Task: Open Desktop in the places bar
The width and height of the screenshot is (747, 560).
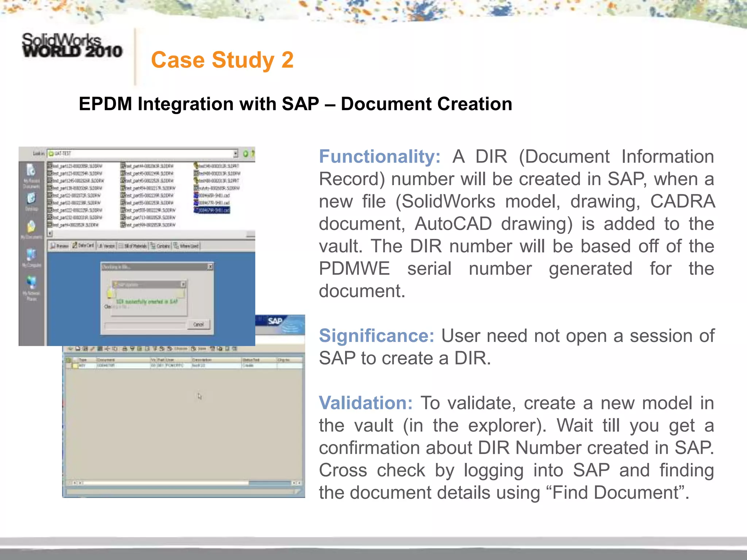Action: pyautogui.click(x=31, y=202)
